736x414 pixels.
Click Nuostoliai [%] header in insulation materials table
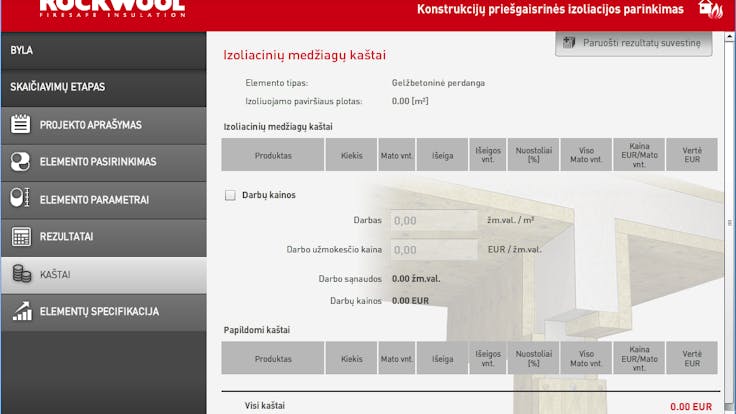(533, 155)
